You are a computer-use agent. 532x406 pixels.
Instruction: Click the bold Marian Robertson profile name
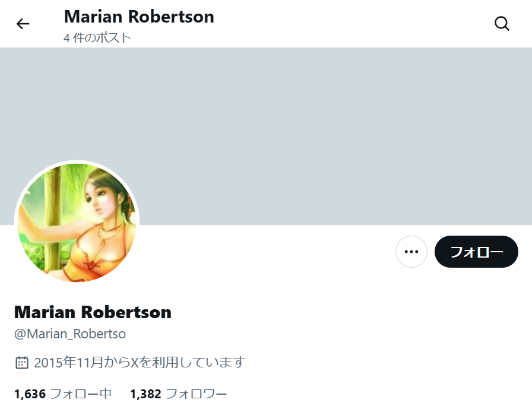[93, 312]
